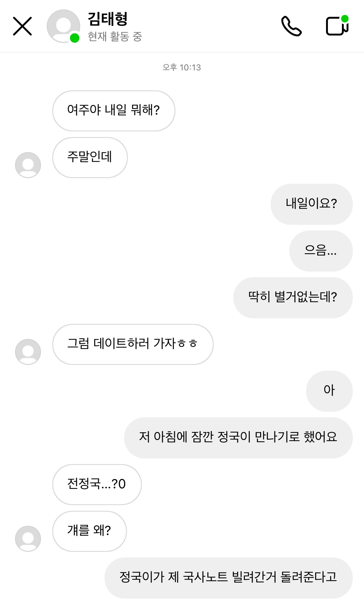Select the short '아' message bubble
This screenshot has width=364, height=602.
pos(329,391)
